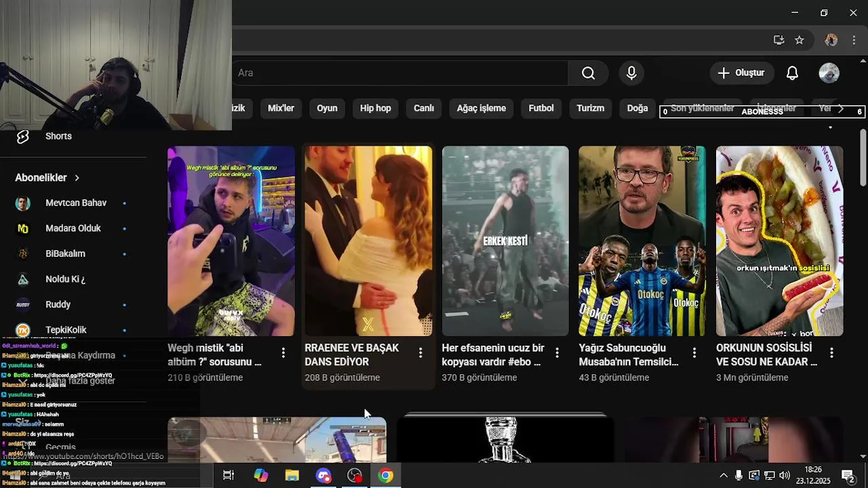Open Chrome's three-dot menu

pos(853,40)
